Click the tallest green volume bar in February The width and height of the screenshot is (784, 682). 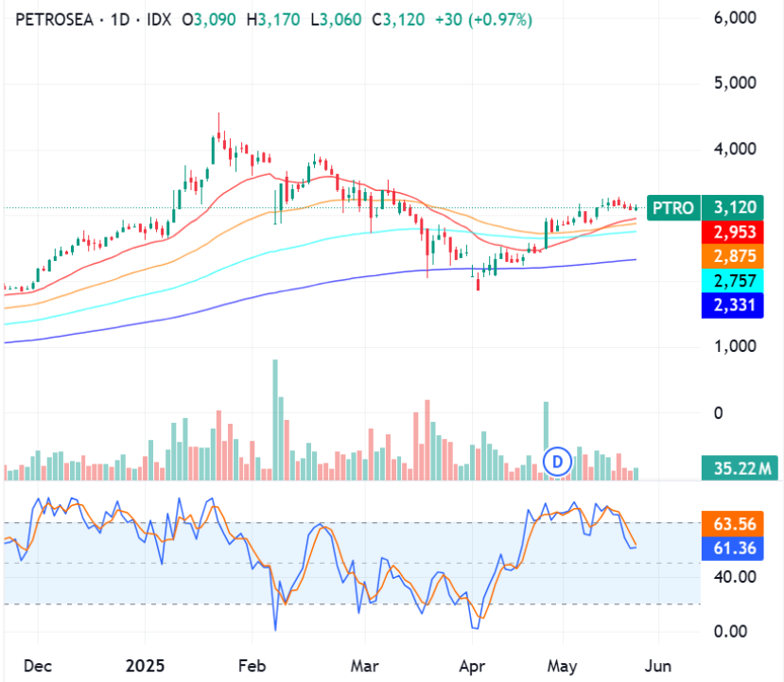(275, 420)
